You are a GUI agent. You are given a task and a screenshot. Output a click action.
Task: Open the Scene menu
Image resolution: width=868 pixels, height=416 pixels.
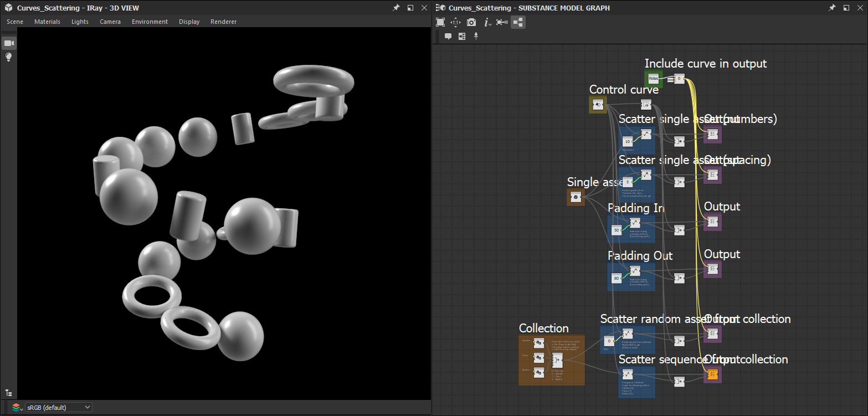click(14, 22)
